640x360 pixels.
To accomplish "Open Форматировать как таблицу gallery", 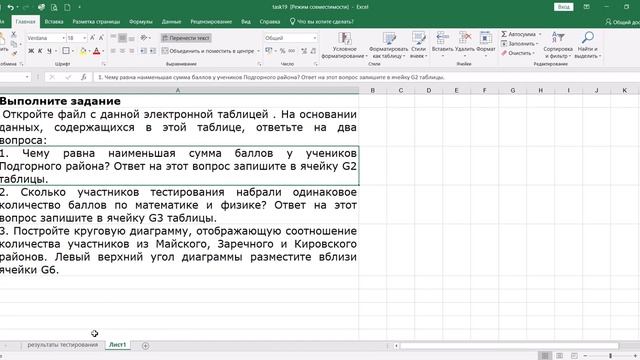I will coord(388,45).
